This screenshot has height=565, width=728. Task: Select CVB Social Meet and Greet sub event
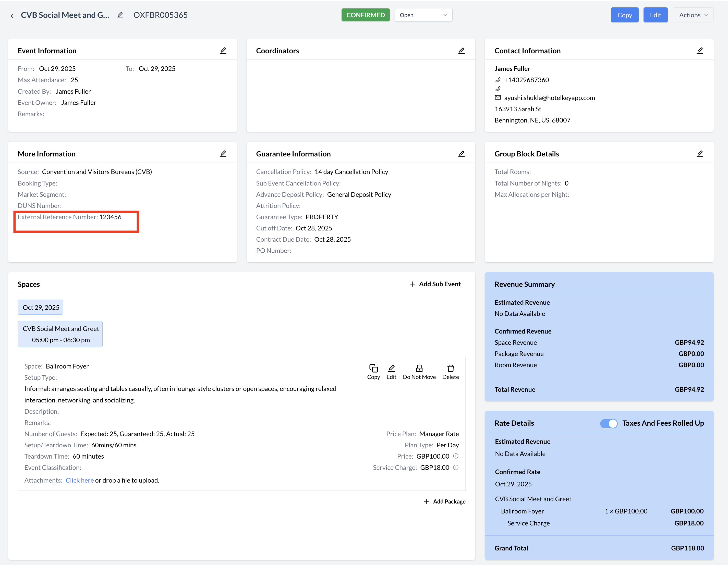60,334
